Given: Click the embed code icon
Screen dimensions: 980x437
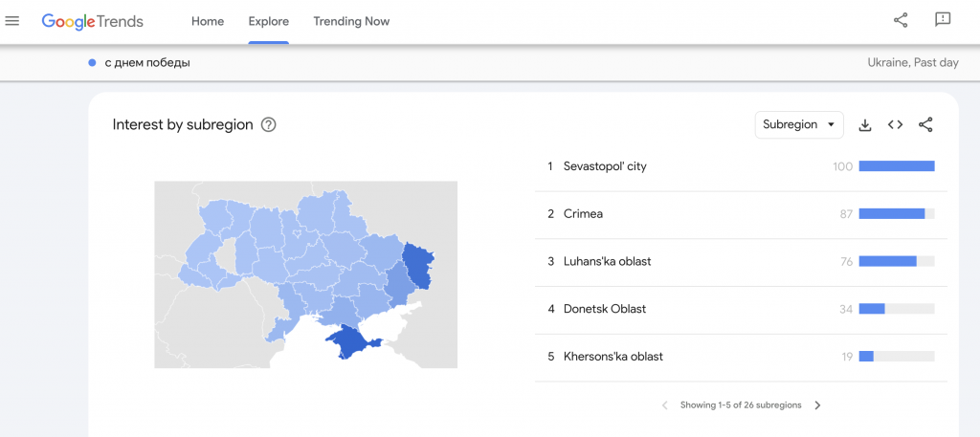Looking at the screenshot, I should (895, 124).
